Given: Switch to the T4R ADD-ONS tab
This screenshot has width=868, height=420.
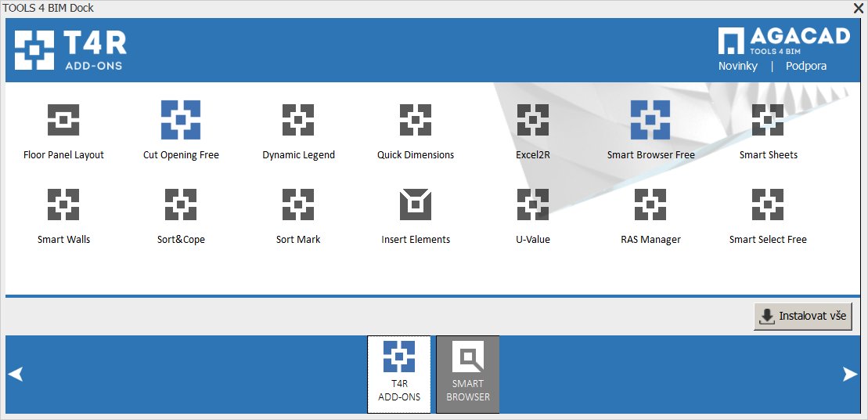Looking at the screenshot, I should (398, 374).
